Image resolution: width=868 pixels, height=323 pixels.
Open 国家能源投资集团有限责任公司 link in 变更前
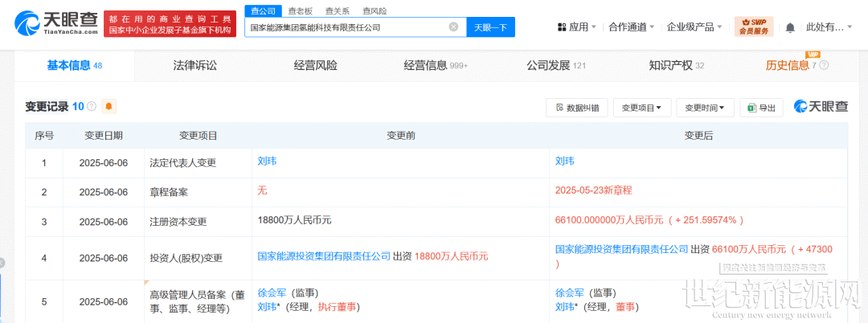click(x=325, y=256)
